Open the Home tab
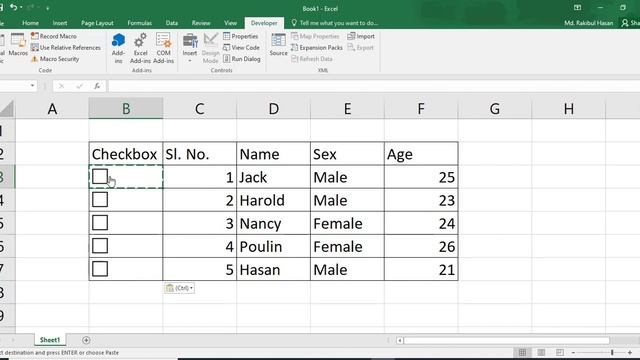640x360 pixels. pos(31,23)
